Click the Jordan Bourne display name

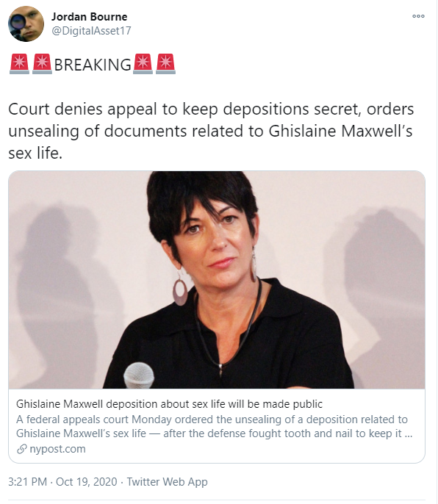pos(90,17)
